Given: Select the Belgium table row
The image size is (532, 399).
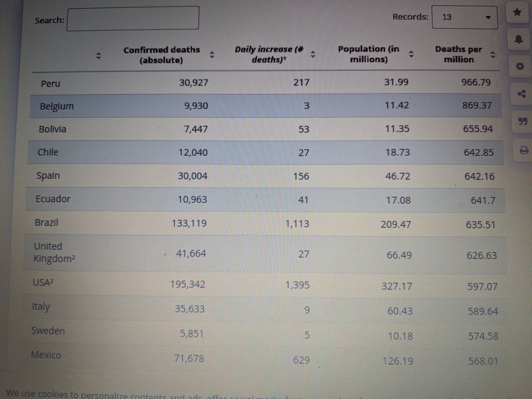Looking at the screenshot, I should (265, 106).
